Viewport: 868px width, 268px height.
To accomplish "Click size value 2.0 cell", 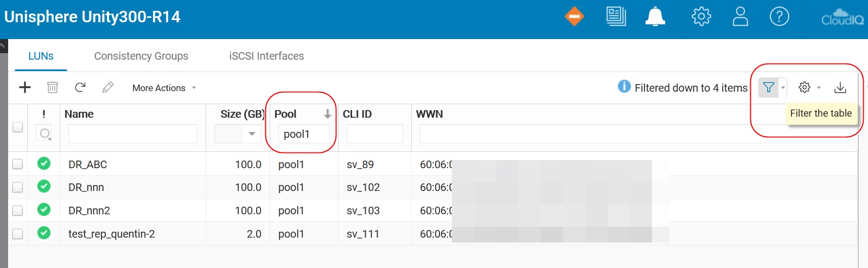I will click(x=254, y=234).
